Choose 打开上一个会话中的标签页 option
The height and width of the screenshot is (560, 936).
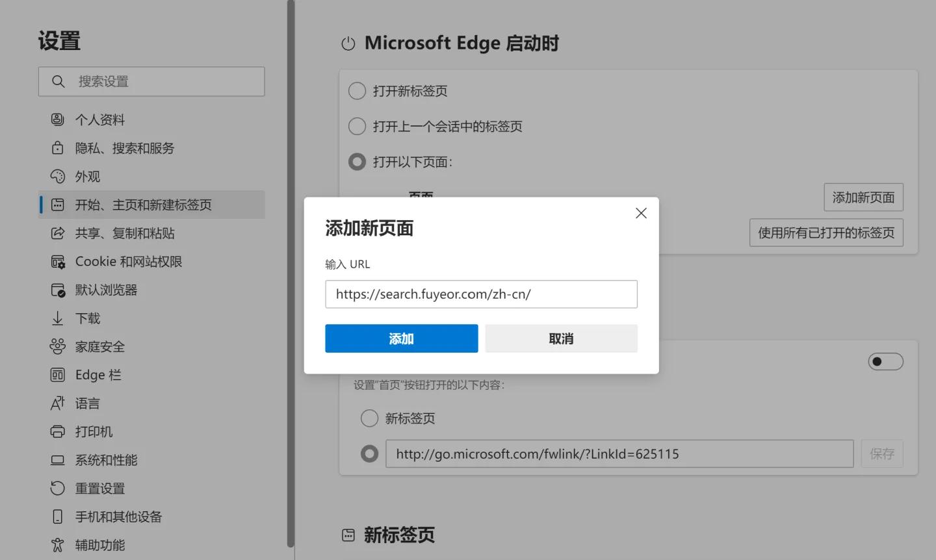click(357, 126)
